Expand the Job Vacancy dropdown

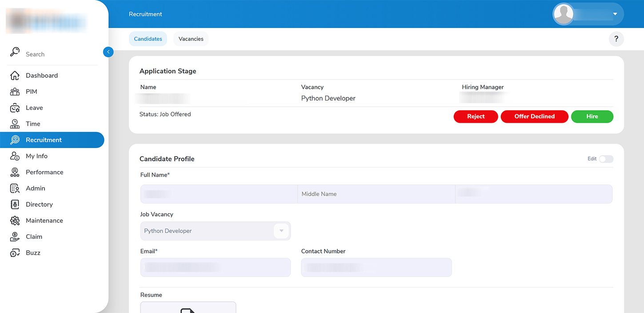(x=281, y=231)
